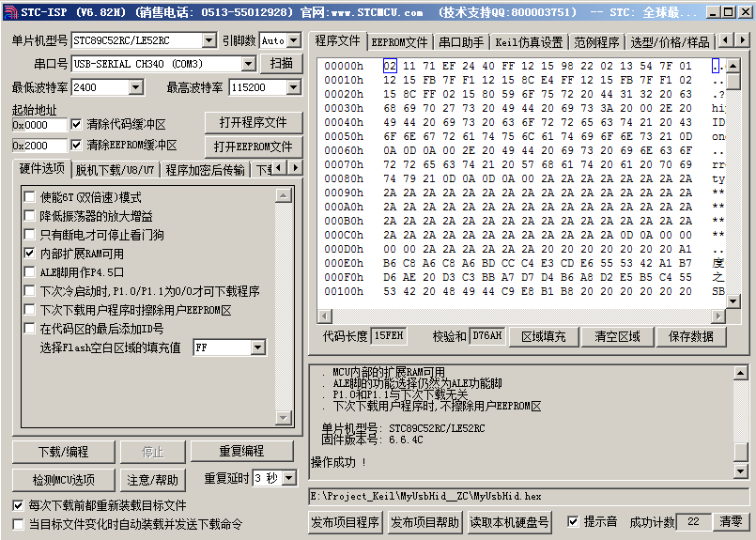Viewport: 756px width, 540px height.
Task: Open Flash blank fill value FF dropdown
Action: tap(258, 347)
